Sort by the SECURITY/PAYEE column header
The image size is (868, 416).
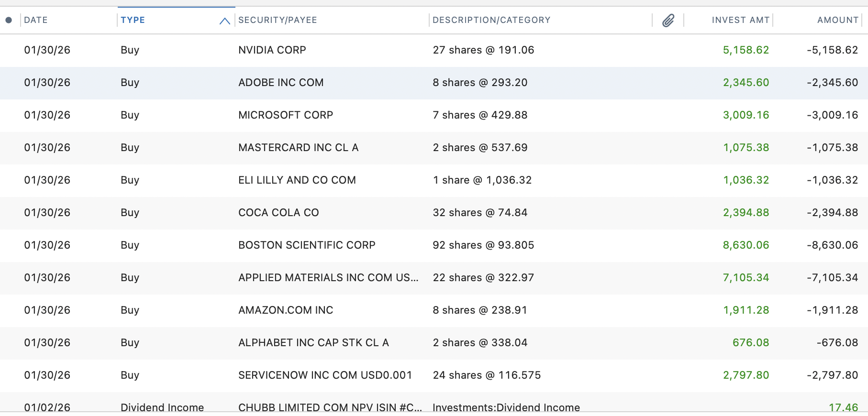[278, 20]
